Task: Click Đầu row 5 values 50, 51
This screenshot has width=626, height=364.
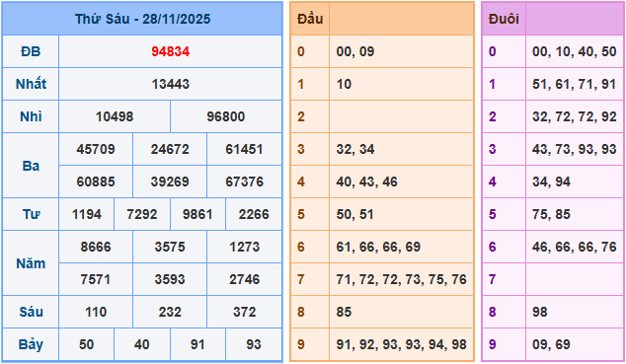Action: pos(354,214)
